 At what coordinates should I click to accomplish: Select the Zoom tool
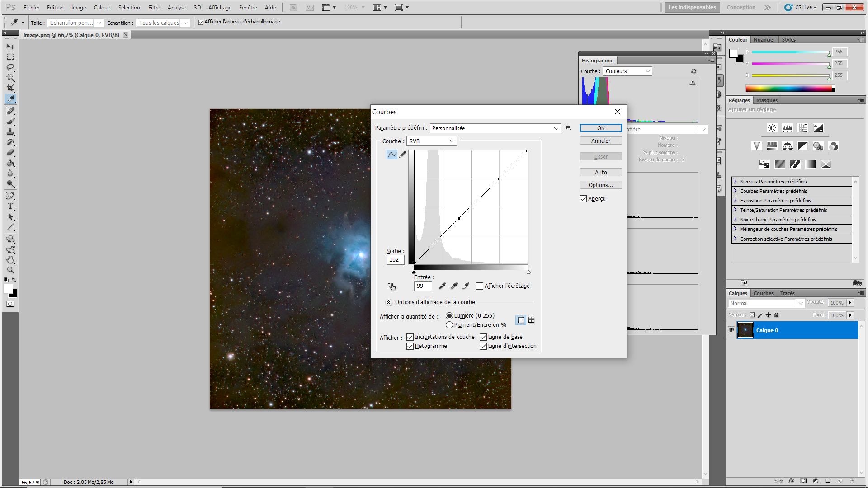click(10, 270)
